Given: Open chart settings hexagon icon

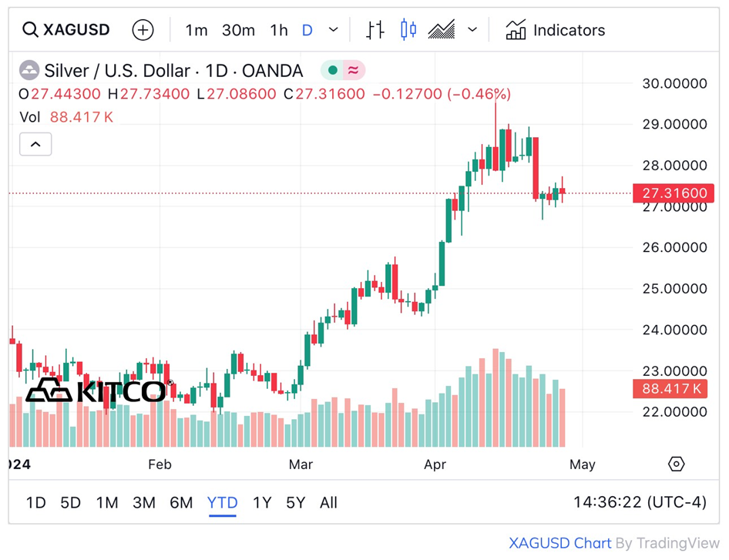Looking at the screenshot, I should pyautogui.click(x=676, y=464).
